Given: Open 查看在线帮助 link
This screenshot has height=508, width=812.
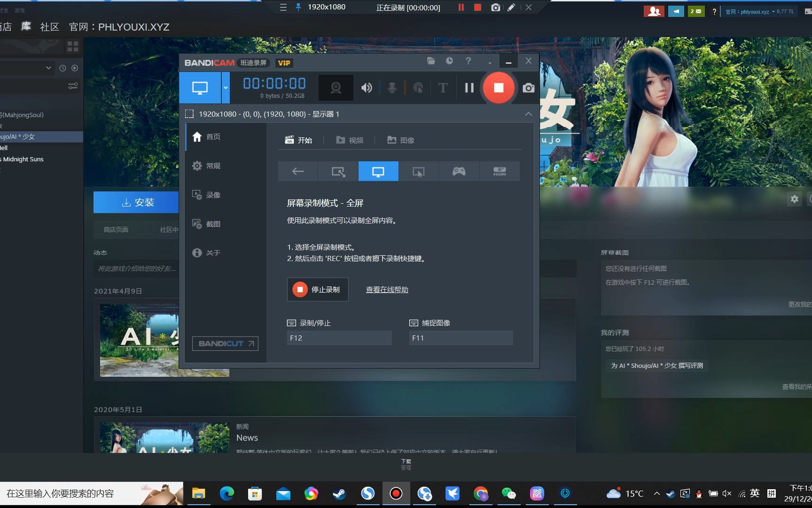Looking at the screenshot, I should (386, 289).
